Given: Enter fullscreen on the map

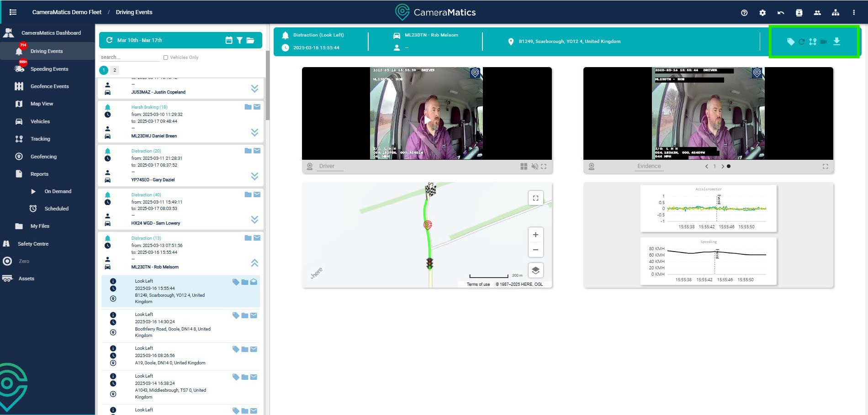Looking at the screenshot, I should click(535, 198).
